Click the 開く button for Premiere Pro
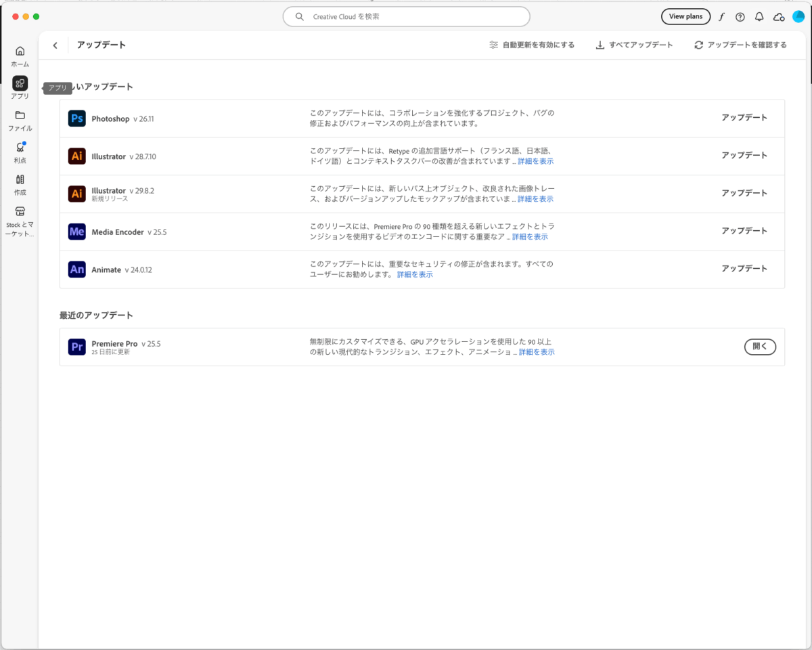 coord(760,347)
